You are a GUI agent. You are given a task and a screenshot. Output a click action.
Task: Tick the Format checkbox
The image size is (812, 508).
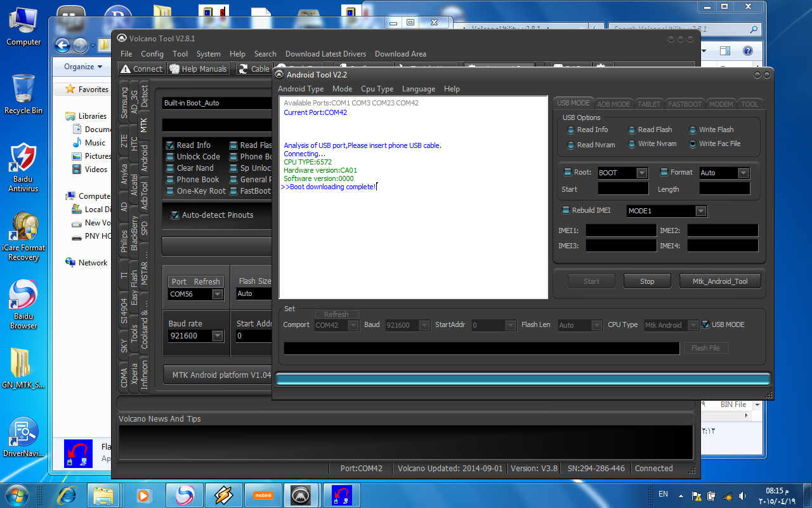click(664, 172)
